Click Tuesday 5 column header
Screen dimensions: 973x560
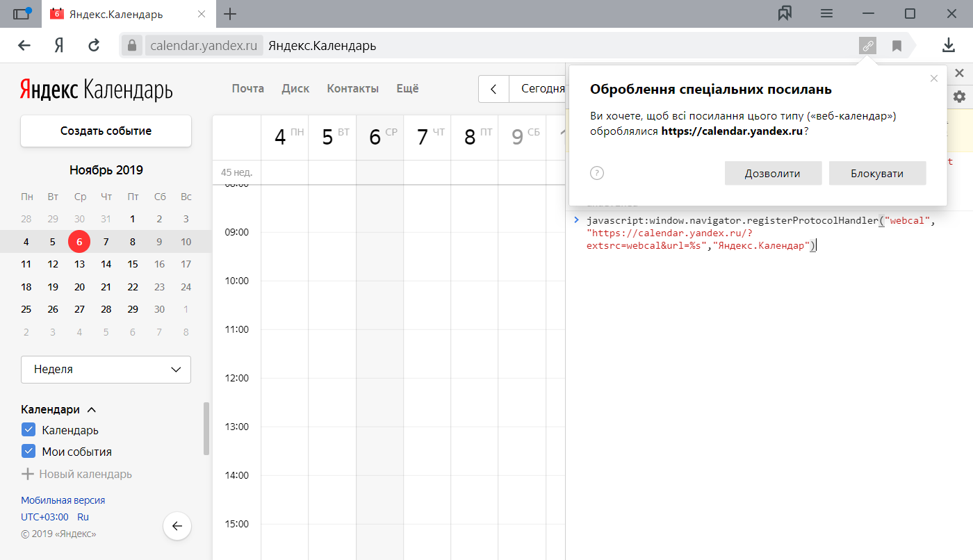[332, 138]
